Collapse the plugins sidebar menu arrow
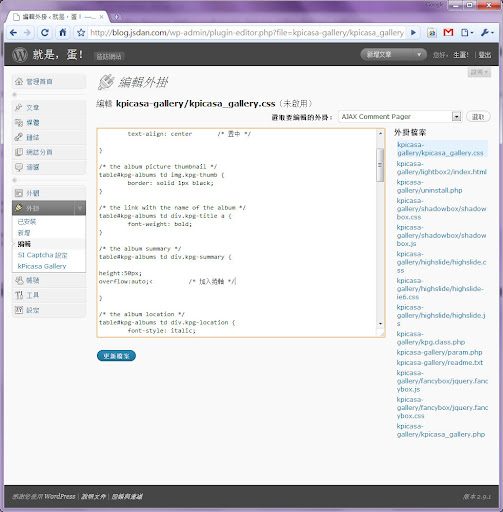The image size is (503, 512). tap(80, 208)
